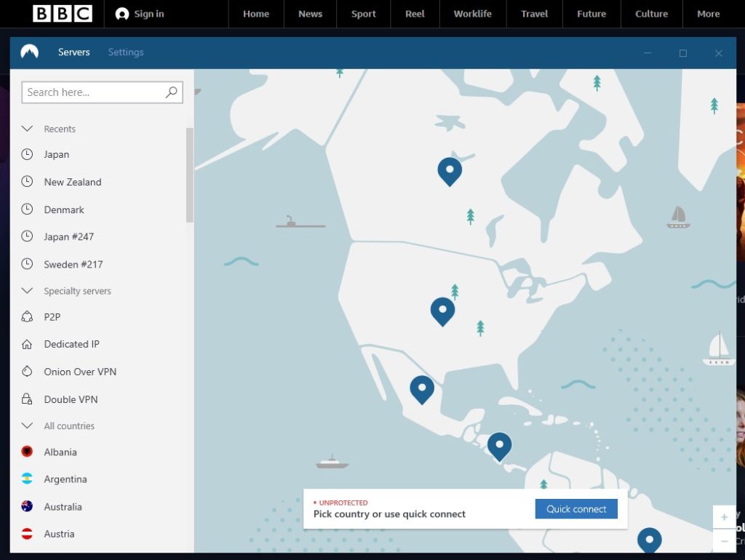Open BBC News section

tap(310, 14)
